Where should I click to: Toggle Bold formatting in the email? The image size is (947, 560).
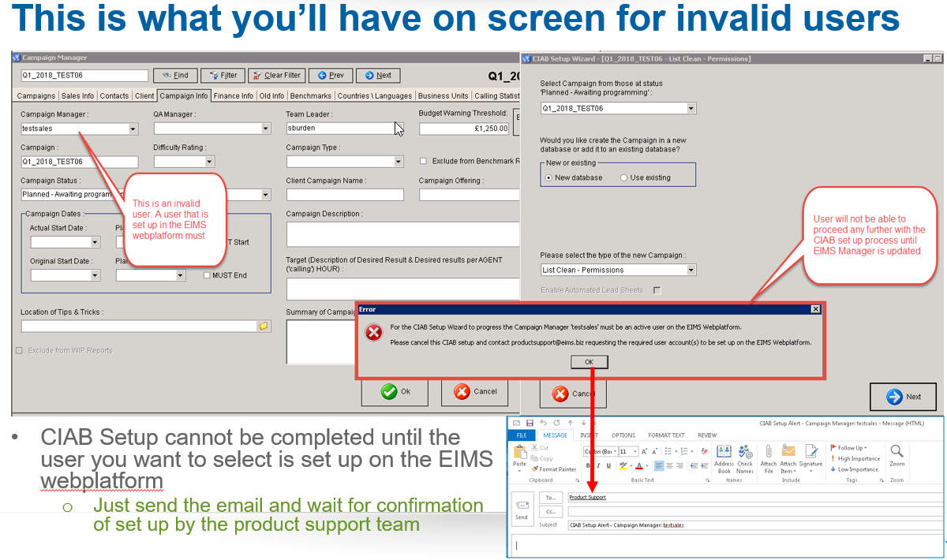click(589, 466)
